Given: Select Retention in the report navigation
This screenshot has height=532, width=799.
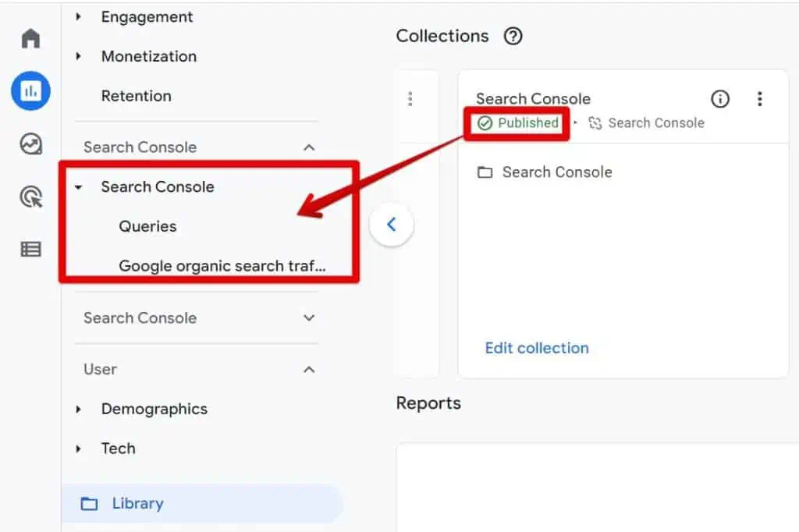Looking at the screenshot, I should click(137, 95).
